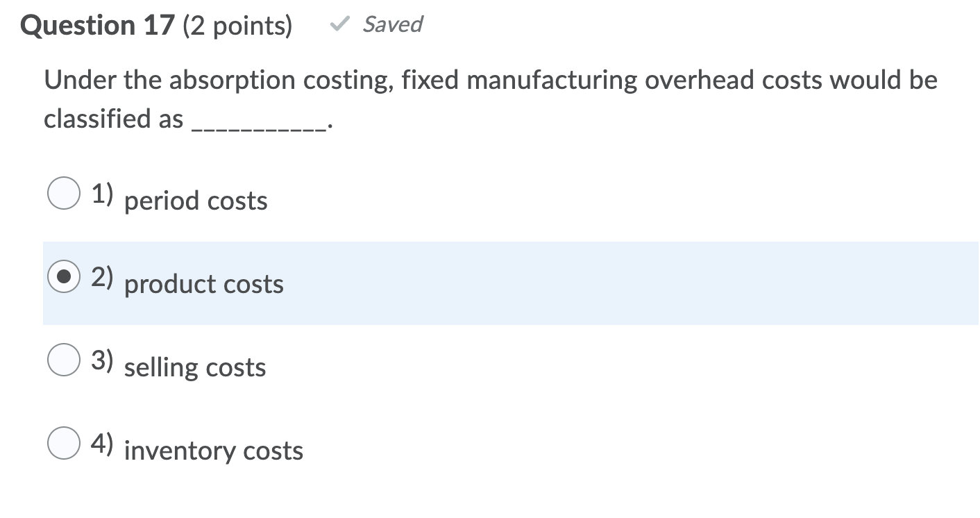
Task: Select the product costs radio button
Action: point(63,277)
